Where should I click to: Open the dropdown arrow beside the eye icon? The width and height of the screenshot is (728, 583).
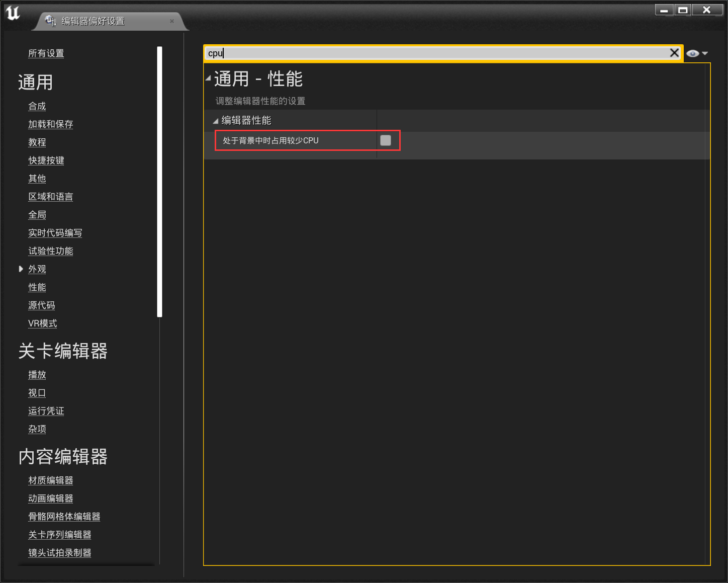click(x=705, y=53)
